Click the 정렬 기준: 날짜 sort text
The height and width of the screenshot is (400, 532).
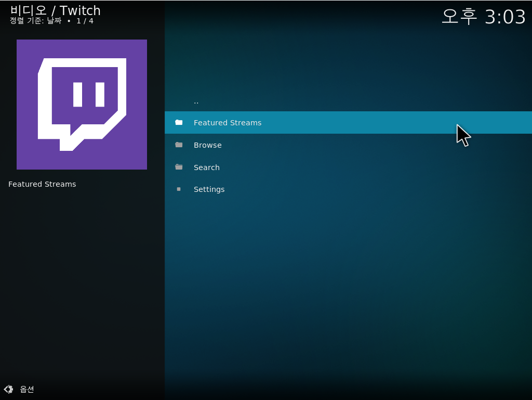[x=35, y=21]
